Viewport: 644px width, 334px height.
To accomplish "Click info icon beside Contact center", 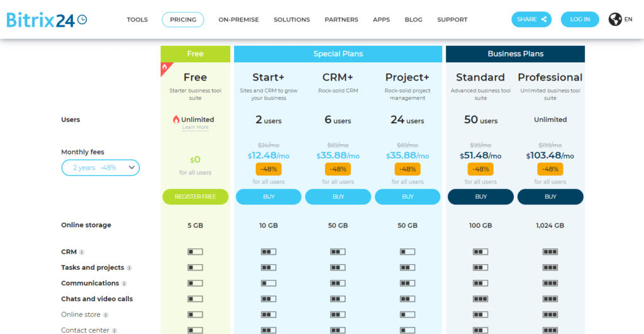I will point(114,331).
